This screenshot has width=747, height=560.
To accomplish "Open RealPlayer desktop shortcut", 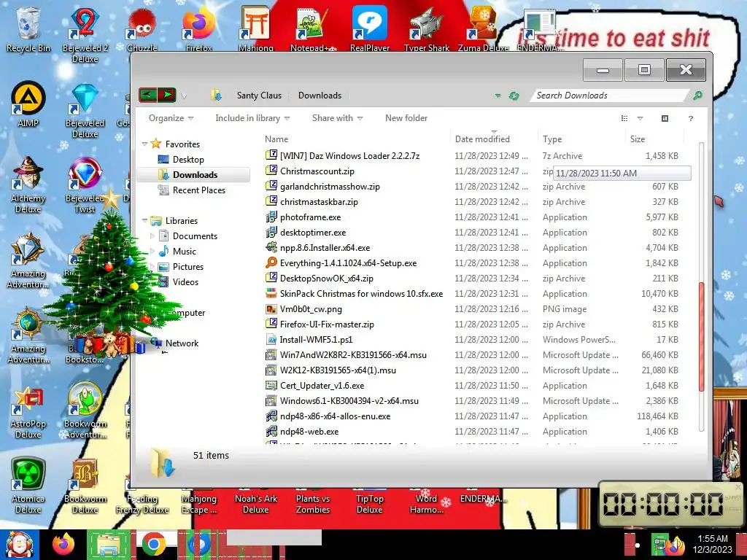I will pos(370,29).
